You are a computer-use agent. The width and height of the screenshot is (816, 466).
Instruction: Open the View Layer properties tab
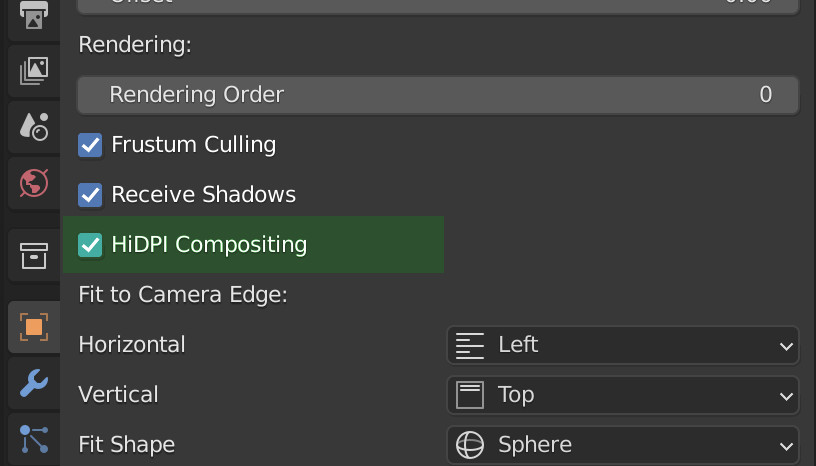click(34, 71)
